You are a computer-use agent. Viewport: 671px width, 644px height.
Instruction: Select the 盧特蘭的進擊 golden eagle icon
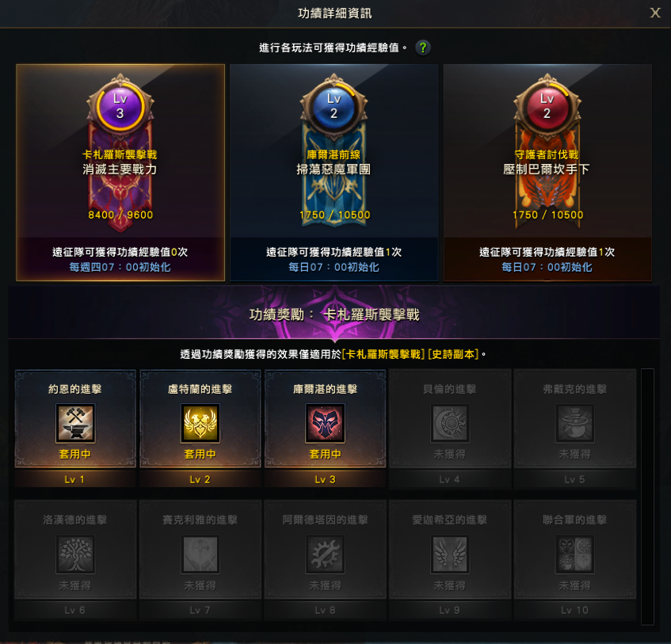tap(200, 423)
